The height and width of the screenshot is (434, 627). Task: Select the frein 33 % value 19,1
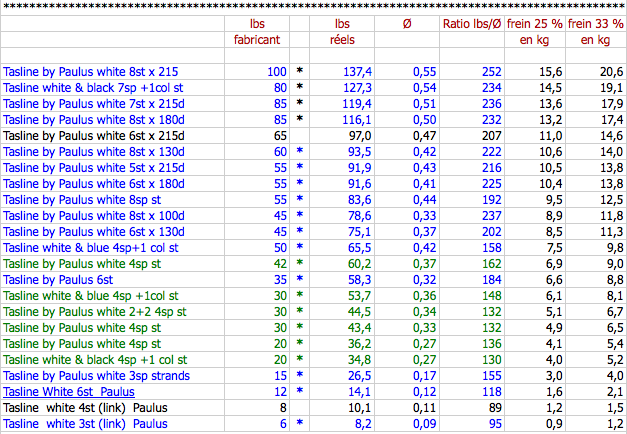click(611, 88)
